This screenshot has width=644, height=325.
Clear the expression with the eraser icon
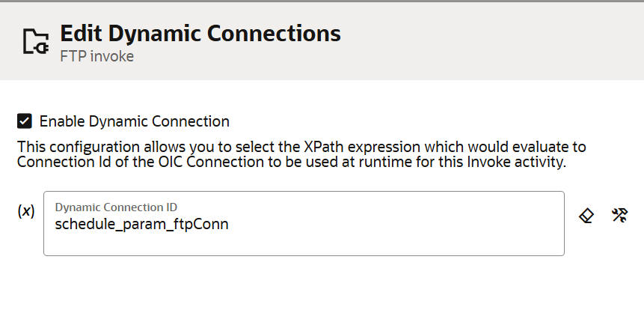(x=586, y=216)
